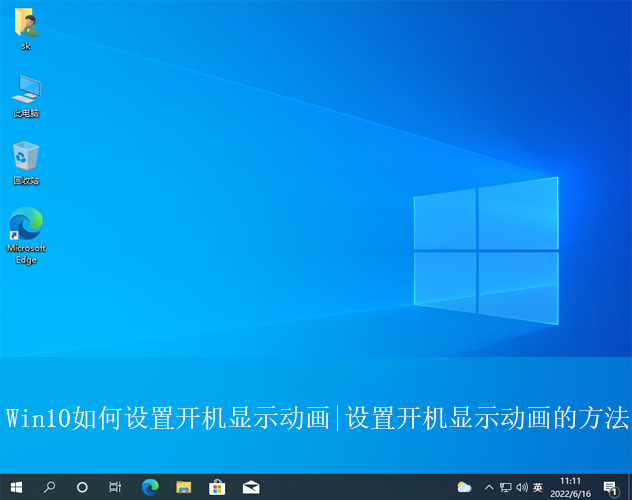Open the volume speaker tray icon
This screenshot has height=500, width=632.
click(x=521, y=487)
